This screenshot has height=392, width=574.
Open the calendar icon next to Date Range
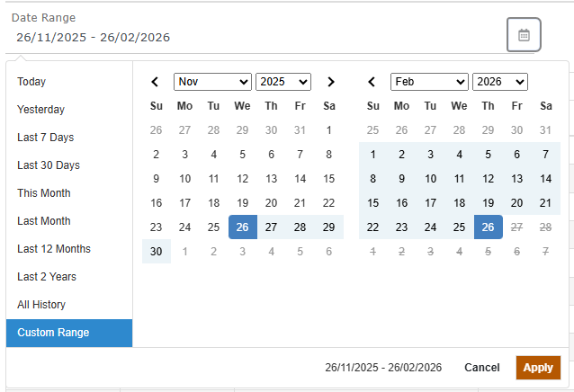pyautogui.click(x=524, y=35)
